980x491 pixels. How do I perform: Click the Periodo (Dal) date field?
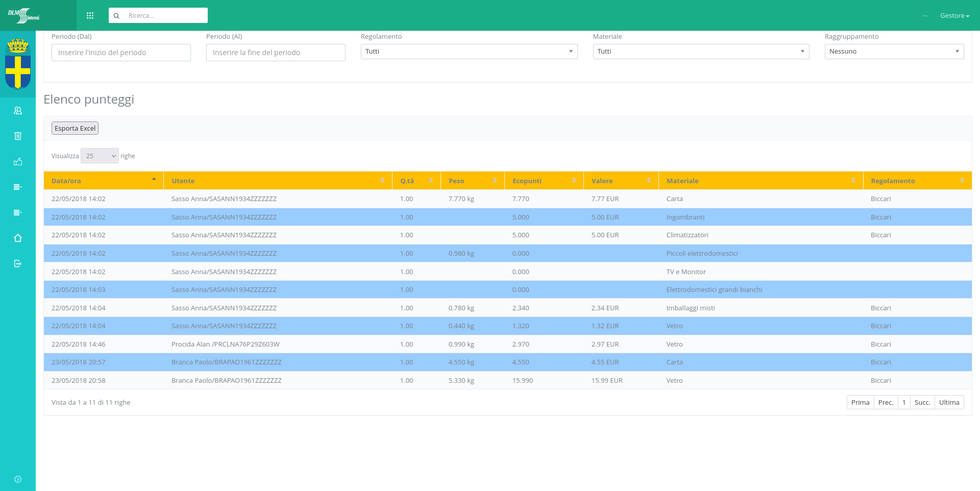click(121, 53)
